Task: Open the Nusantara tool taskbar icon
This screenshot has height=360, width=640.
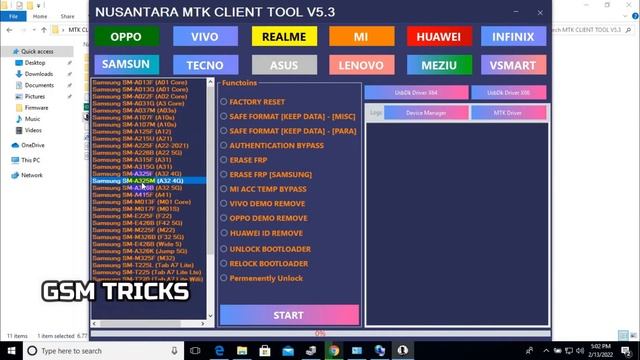Action: [x=403, y=351]
